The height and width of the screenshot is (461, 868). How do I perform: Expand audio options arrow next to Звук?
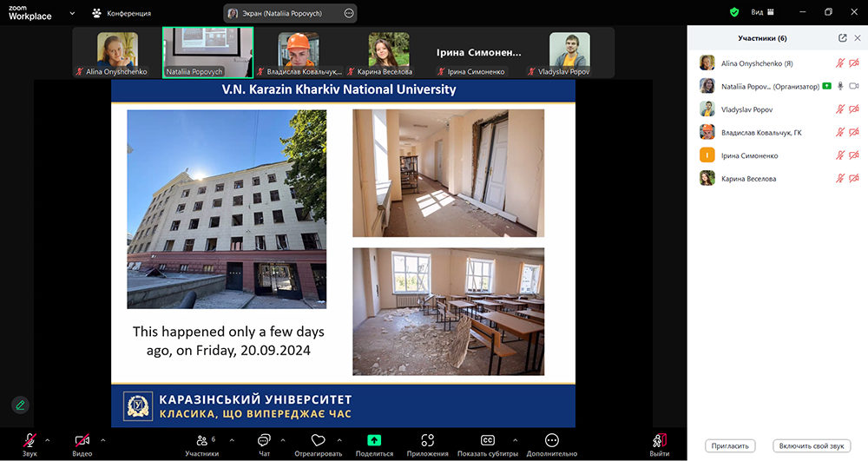47,439
